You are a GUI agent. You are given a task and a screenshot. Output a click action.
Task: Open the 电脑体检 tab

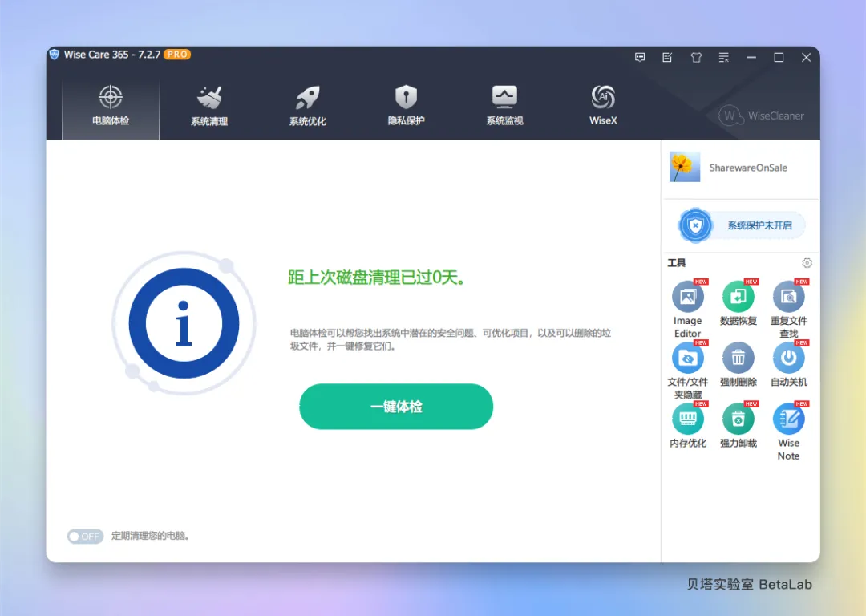[x=111, y=109]
